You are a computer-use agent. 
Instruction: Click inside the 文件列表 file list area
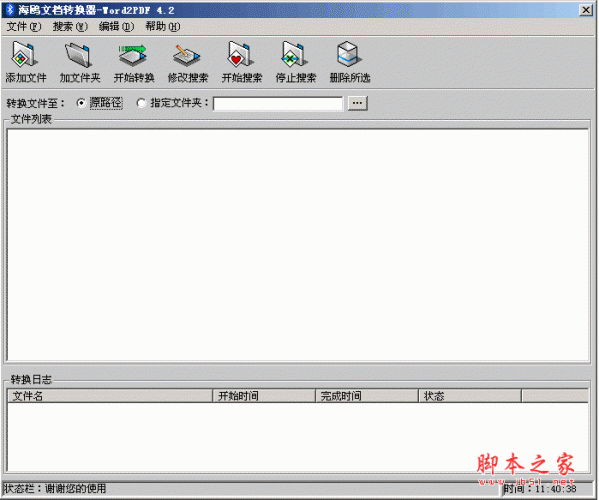[x=298, y=245]
